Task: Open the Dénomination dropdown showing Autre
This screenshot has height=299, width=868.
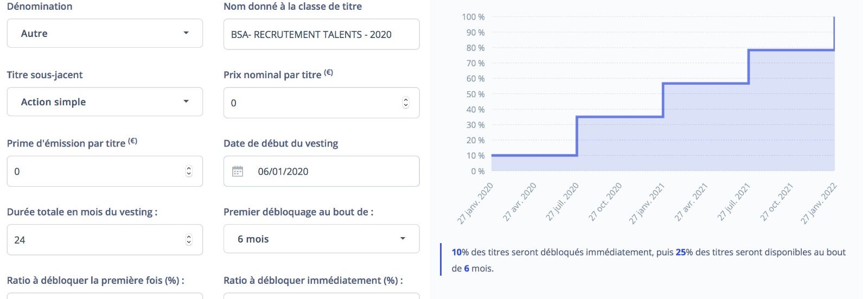Action: click(x=105, y=33)
